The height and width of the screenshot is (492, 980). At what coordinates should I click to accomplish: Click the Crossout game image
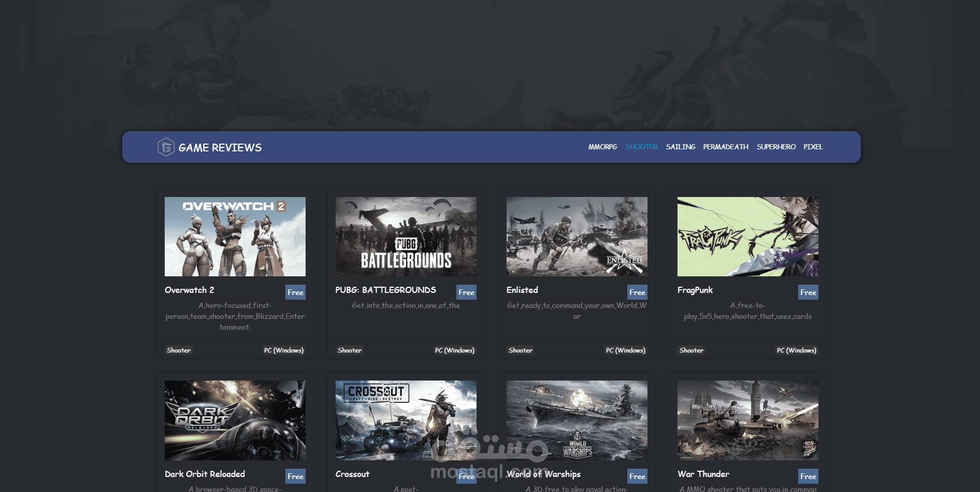406,420
